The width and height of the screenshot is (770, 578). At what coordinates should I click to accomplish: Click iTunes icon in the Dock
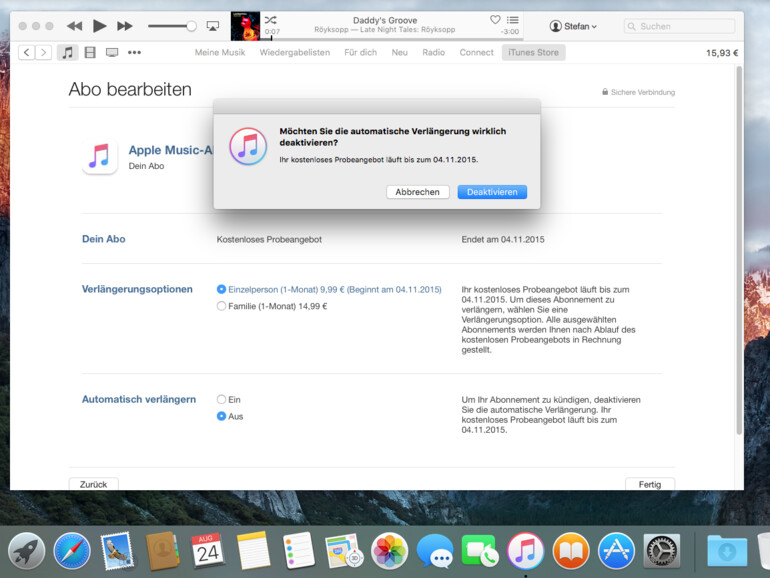point(525,550)
